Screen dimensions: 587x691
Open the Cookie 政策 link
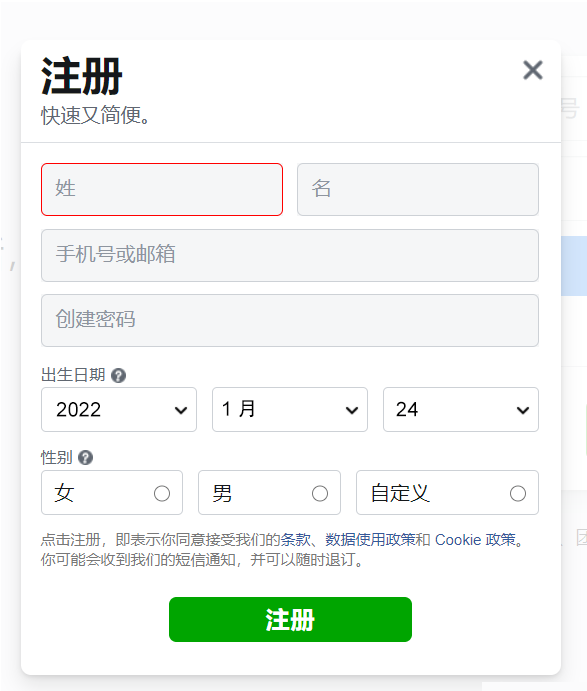[x=475, y=539]
